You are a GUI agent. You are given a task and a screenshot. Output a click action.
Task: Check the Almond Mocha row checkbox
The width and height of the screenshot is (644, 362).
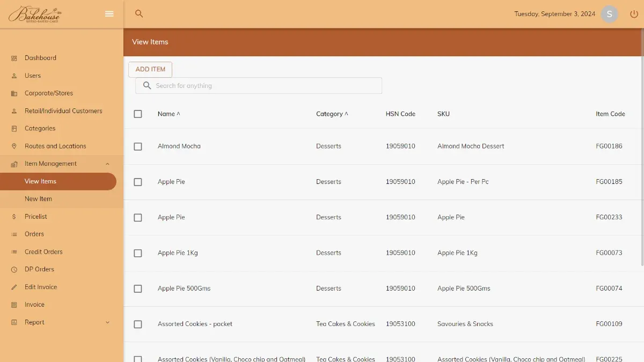coord(138,146)
